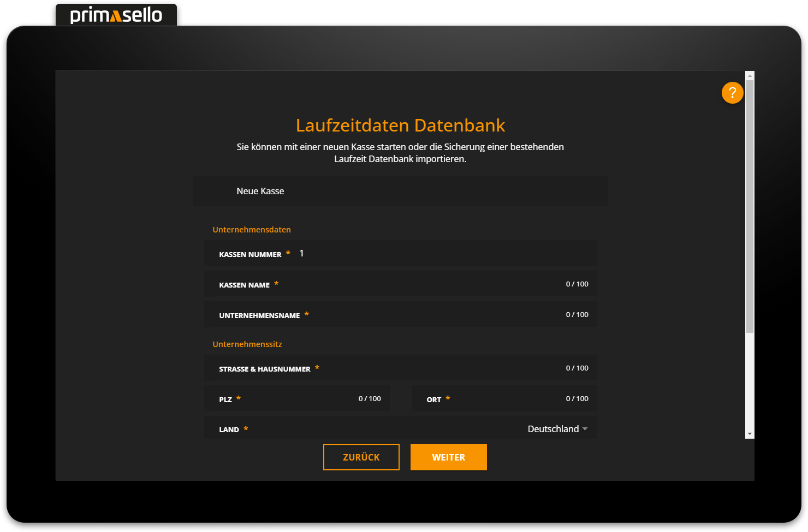
Task: Select the Strasse & Hausnummer field
Action: pyautogui.click(x=437, y=368)
